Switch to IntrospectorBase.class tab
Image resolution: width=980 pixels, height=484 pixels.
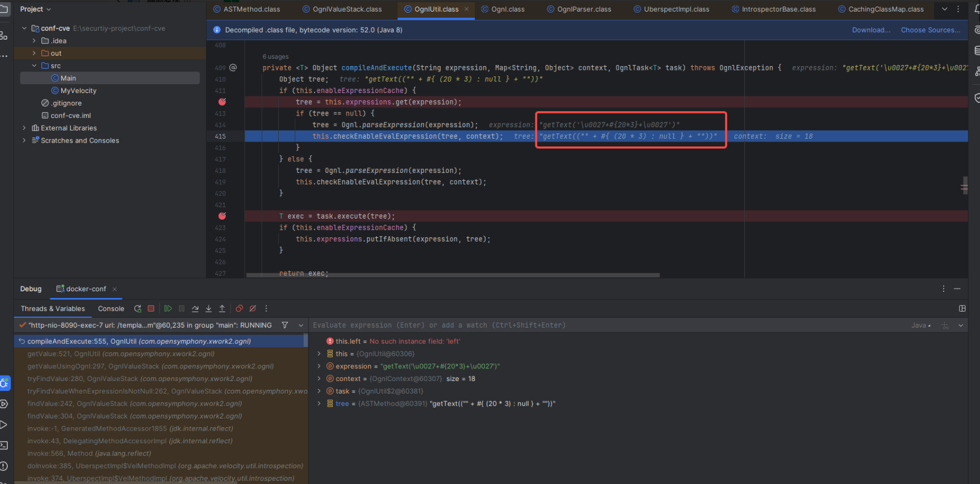click(x=773, y=9)
